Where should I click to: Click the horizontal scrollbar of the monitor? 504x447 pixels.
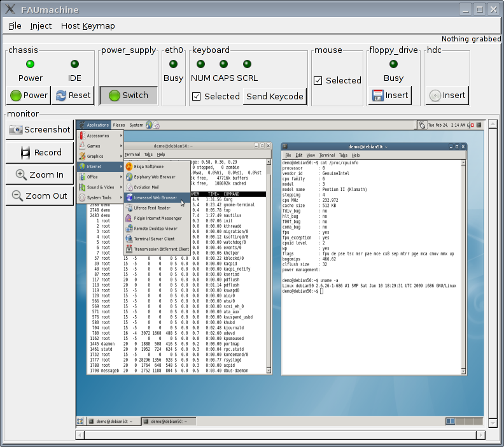coord(280,434)
